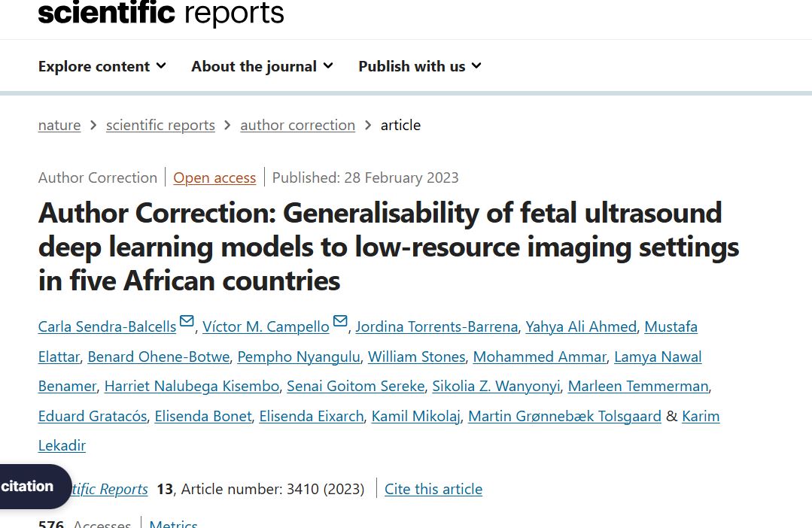Select author Martin Grønnebæk Tolsgaard

click(564, 416)
